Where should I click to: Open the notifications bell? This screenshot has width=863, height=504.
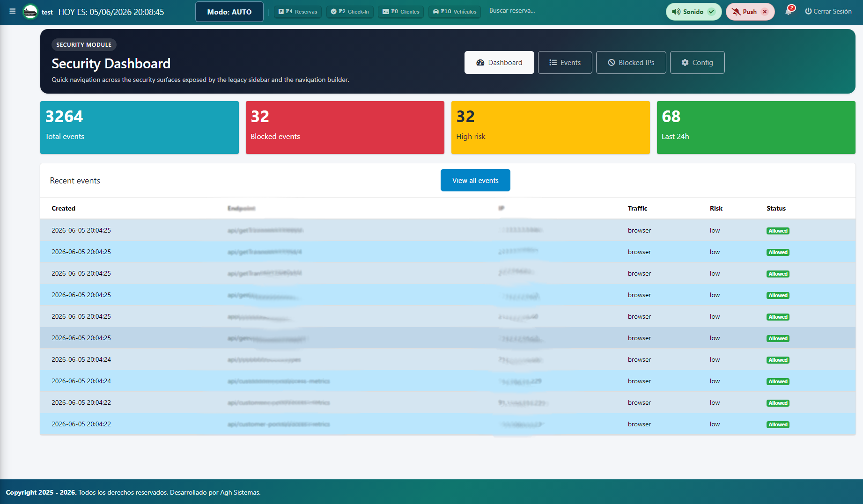[789, 11]
